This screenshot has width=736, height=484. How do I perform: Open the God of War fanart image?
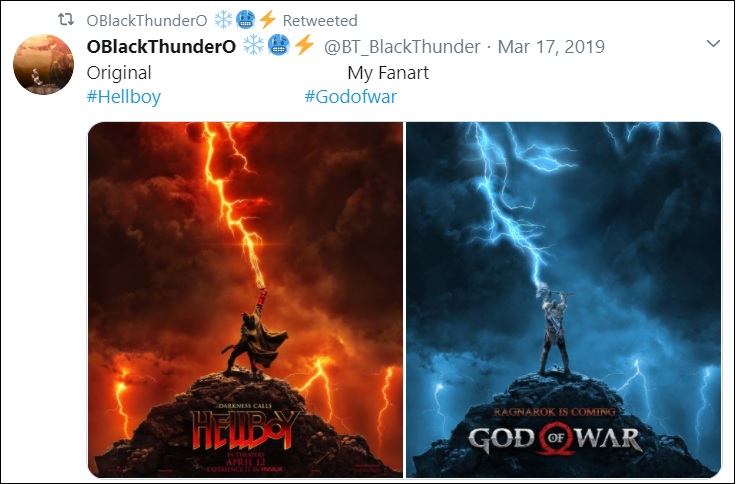[563, 300]
